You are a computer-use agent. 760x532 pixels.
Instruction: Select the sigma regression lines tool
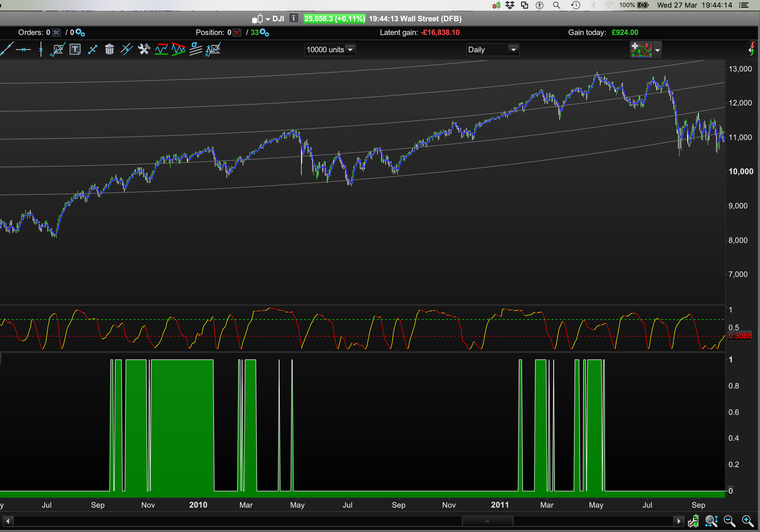coord(196,50)
